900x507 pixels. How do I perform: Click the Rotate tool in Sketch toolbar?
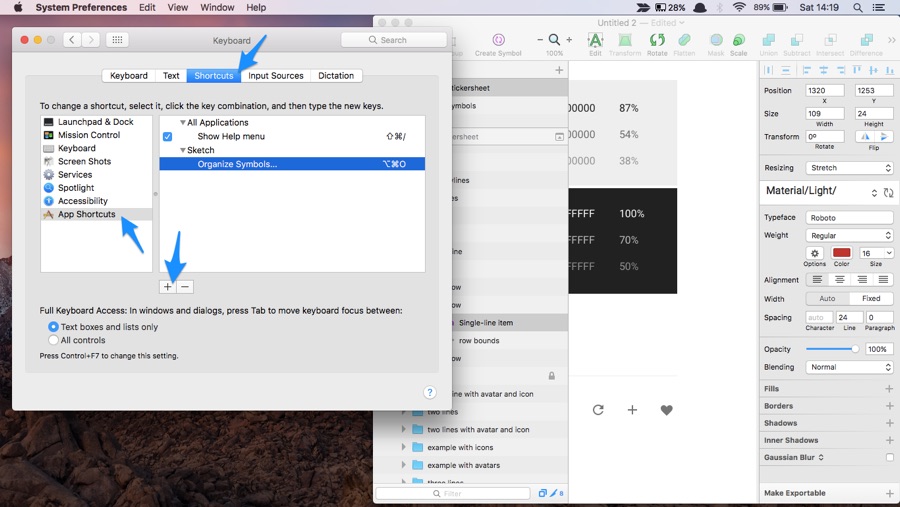[657, 40]
